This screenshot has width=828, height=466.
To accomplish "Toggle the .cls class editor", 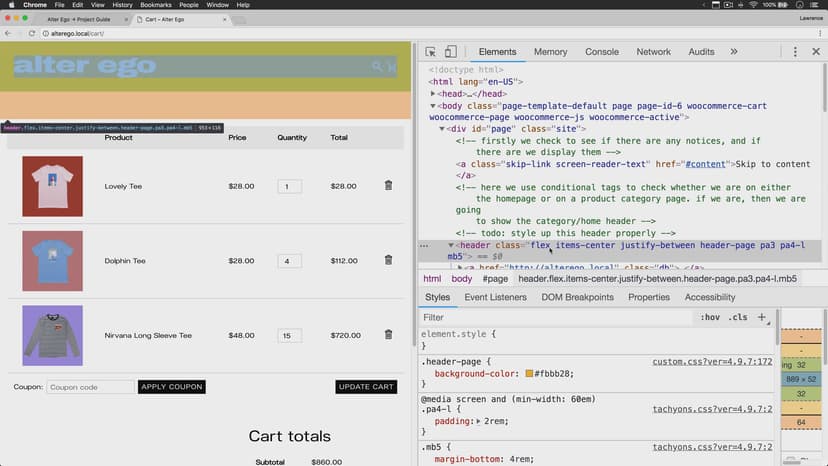I will (x=738, y=318).
